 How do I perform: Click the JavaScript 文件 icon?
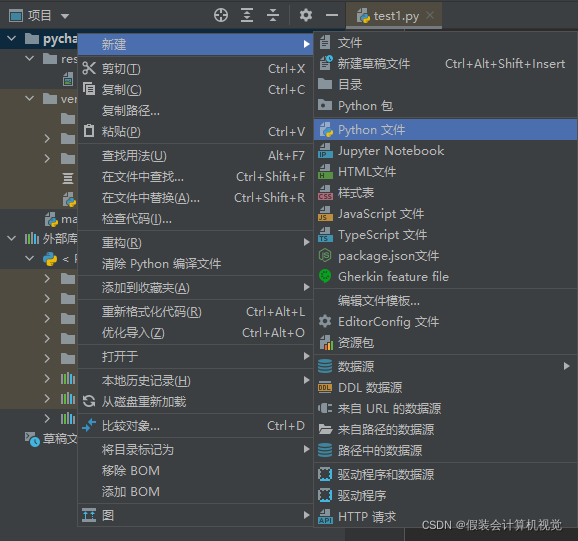pyautogui.click(x=325, y=214)
